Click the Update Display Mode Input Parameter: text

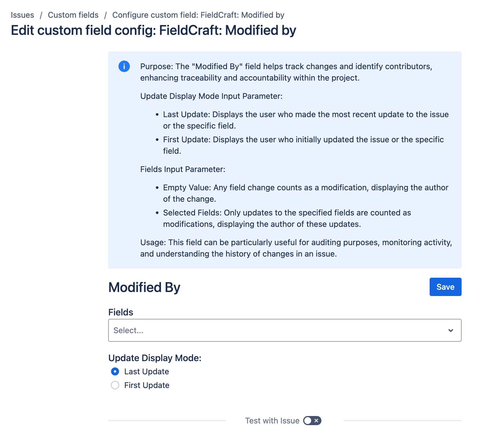(x=211, y=96)
